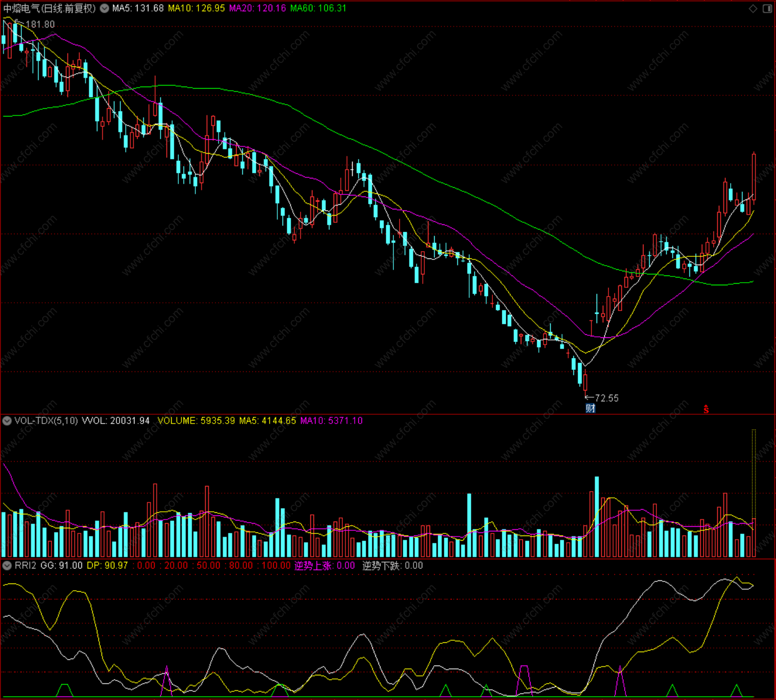Select the MA5: 131.68 indicator label
The height and width of the screenshot is (700, 776).
click(138, 8)
